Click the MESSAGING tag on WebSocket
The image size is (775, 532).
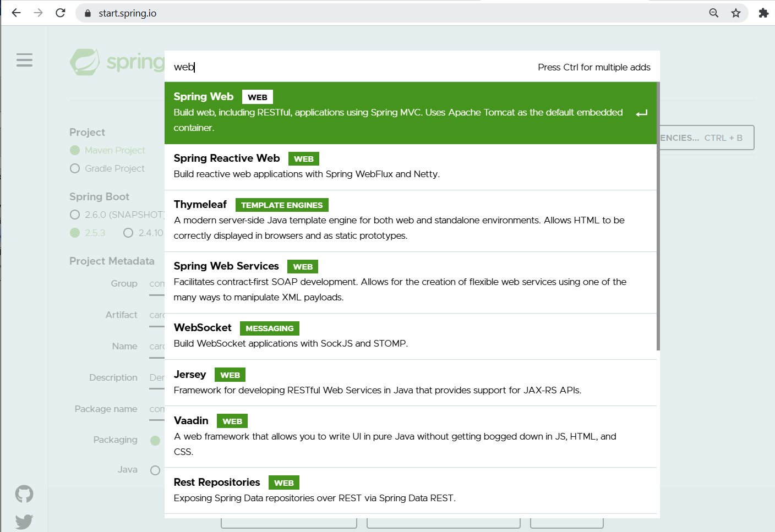(x=270, y=328)
